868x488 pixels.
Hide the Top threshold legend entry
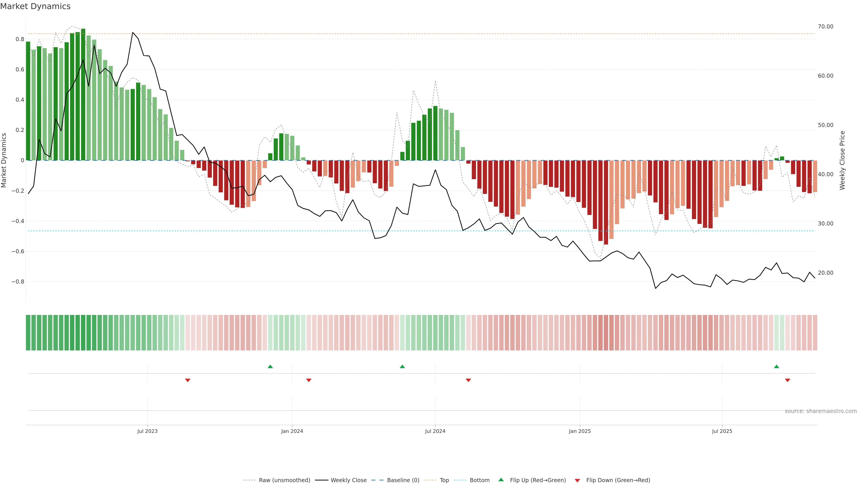444,480
